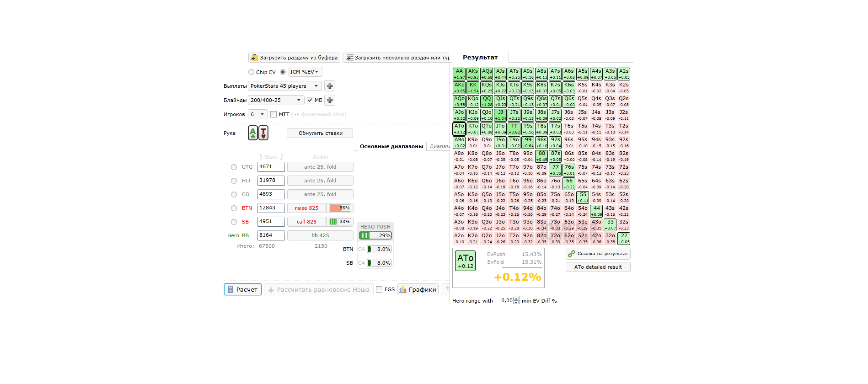
Task: Edit Hero BB stack field 8164
Action: click(271, 235)
